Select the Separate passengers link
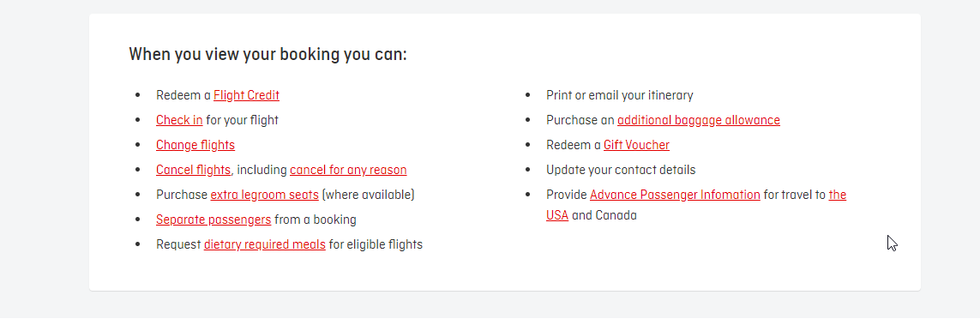 [x=213, y=220]
